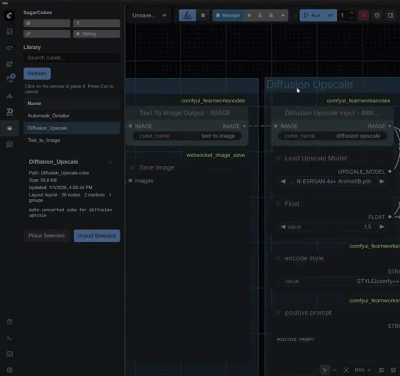Click the select-mode cursor icon in the bottom canvas toolbar
The height and width of the screenshot is (376, 400).
pyautogui.click(x=324, y=370)
